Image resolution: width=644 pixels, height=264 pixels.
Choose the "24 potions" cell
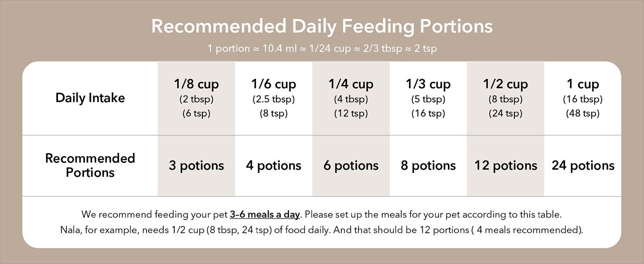click(583, 166)
